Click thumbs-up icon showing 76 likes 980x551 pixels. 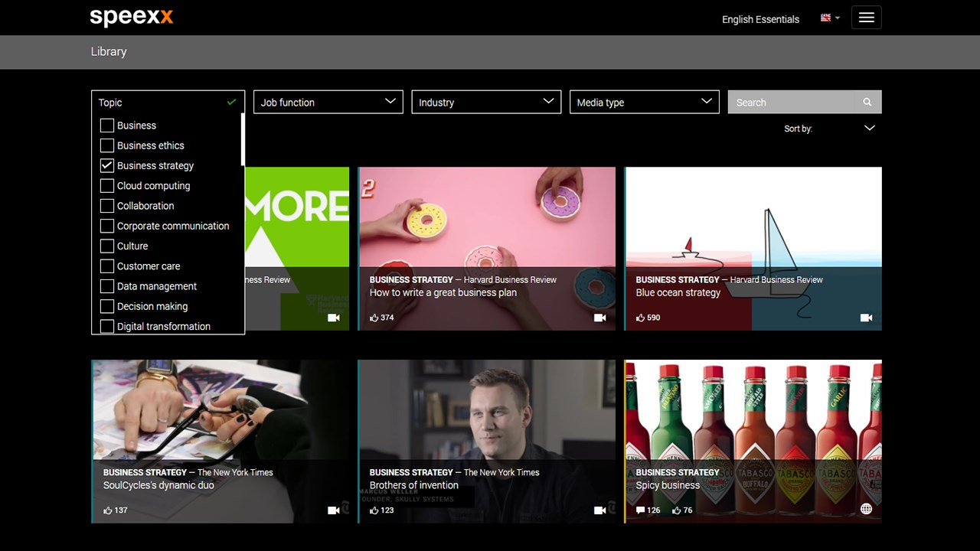pyautogui.click(x=677, y=510)
